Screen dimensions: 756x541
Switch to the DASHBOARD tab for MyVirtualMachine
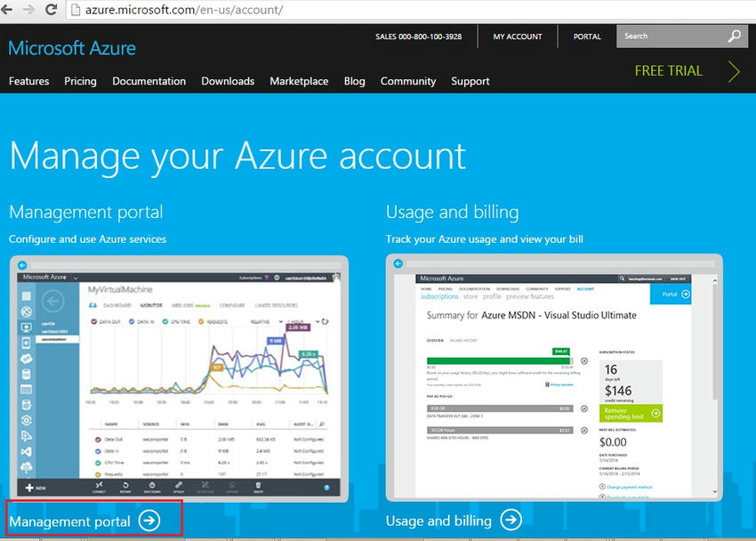pos(116,304)
